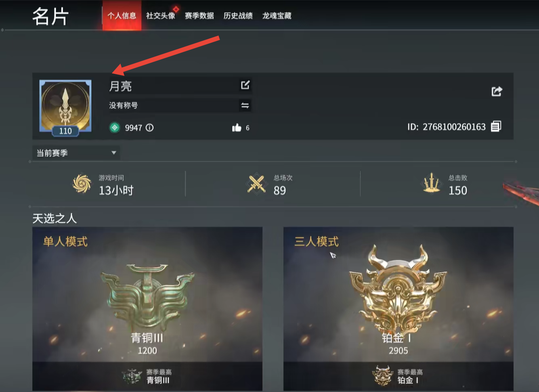Select the 龙魂宝藏 tab
539x392 pixels.
277,16
